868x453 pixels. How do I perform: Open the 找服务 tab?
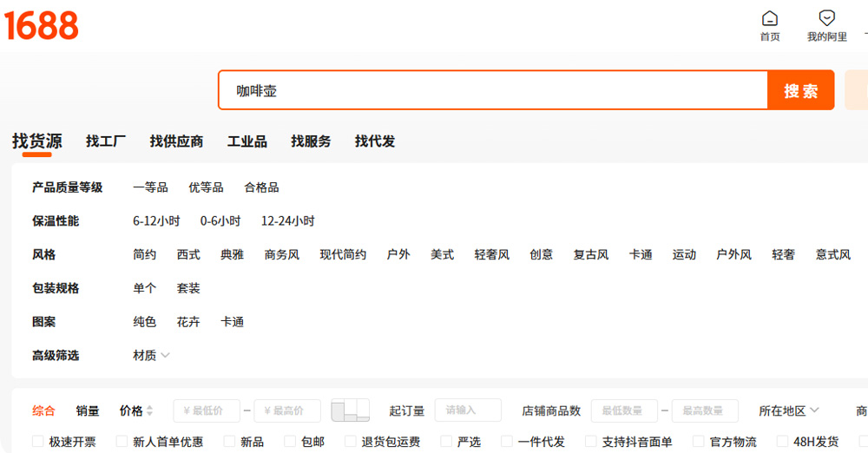311,141
